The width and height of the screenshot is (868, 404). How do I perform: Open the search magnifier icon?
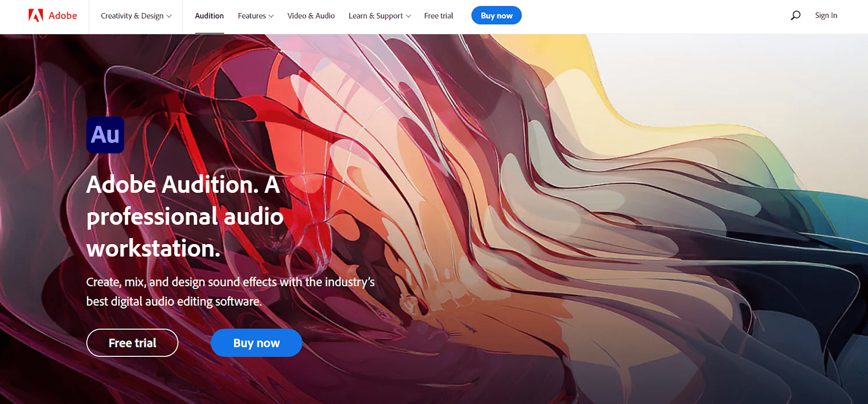pos(795,16)
